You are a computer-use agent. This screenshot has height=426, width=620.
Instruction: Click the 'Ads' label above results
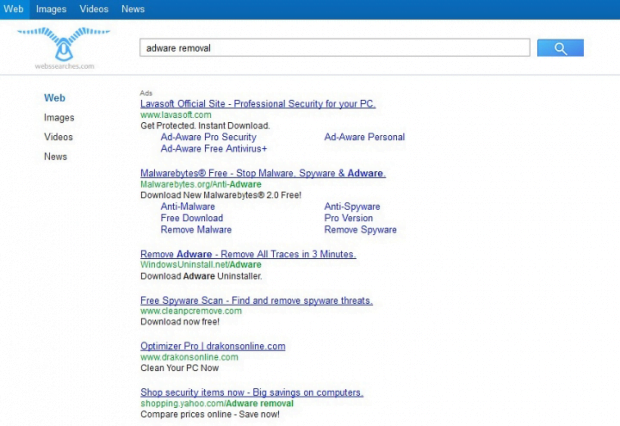146,93
